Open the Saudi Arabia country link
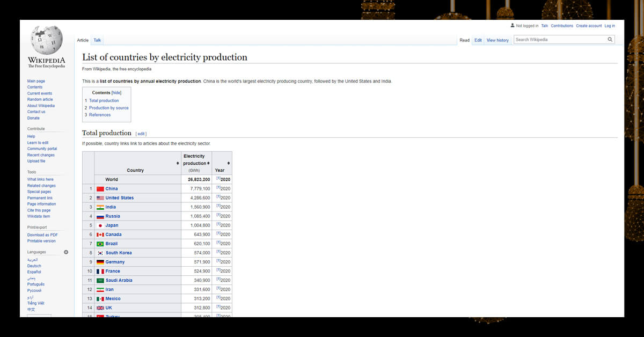 click(119, 280)
